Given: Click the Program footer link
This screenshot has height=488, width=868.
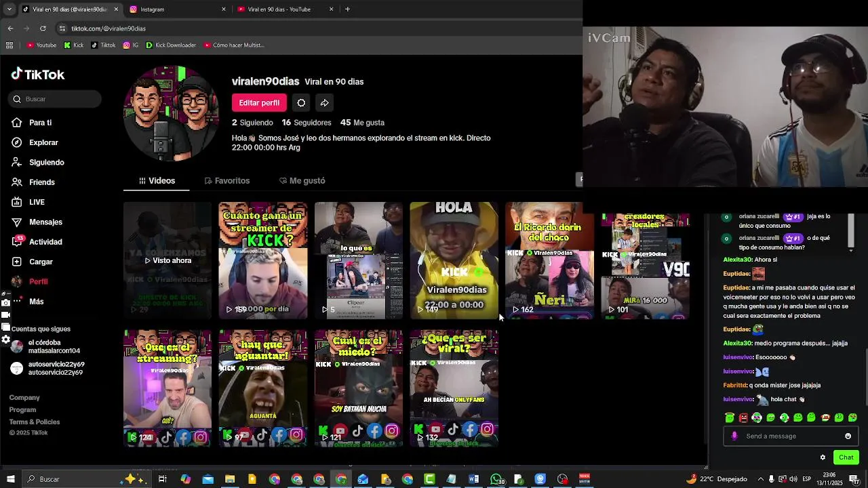Looking at the screenshot, I should coord(22,410).
